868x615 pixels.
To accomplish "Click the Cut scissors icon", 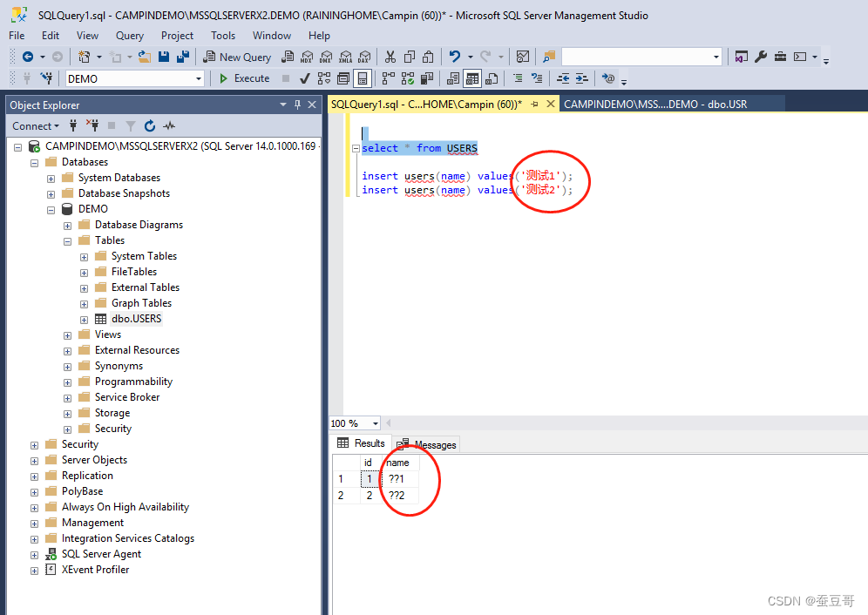I will click(x=390, y=57).
